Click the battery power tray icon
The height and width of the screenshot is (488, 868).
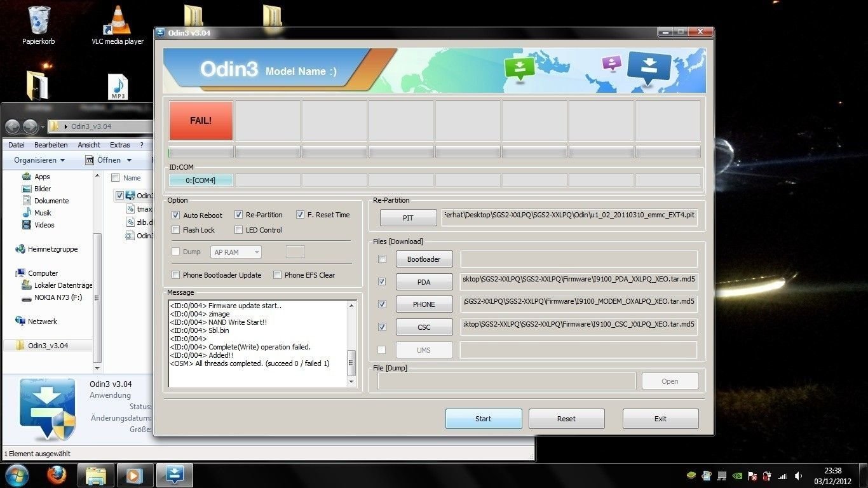[768, 476]
